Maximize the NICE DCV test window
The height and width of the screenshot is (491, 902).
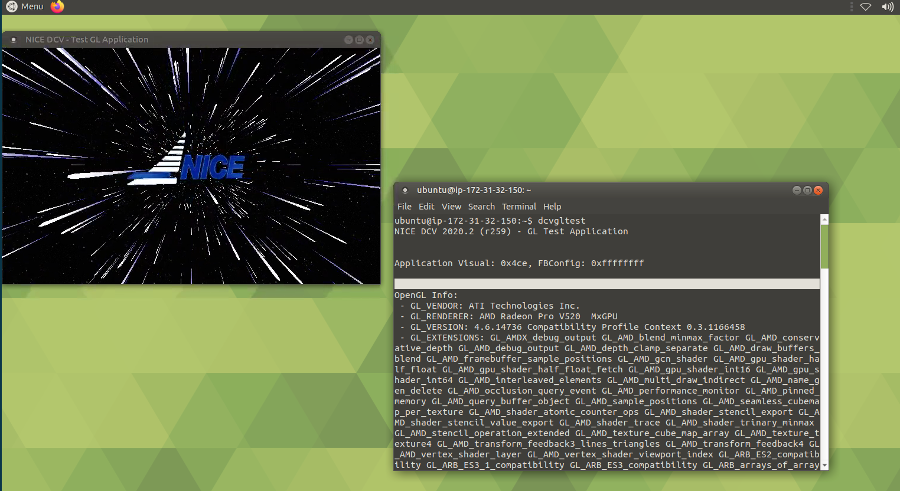359,40
